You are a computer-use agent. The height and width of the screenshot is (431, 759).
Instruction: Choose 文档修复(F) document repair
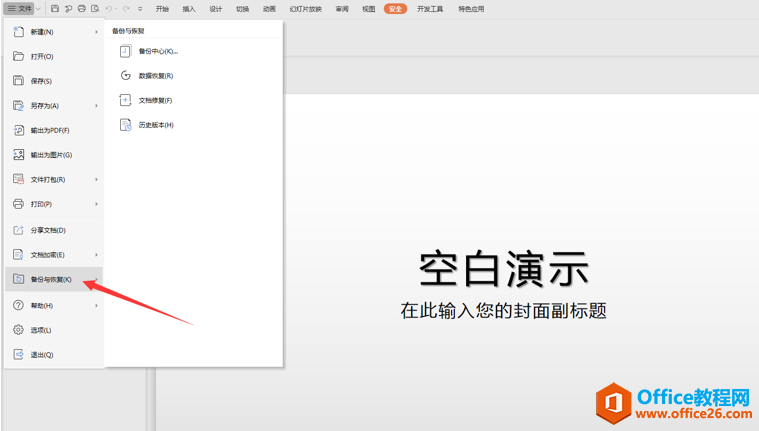point(155,101)
